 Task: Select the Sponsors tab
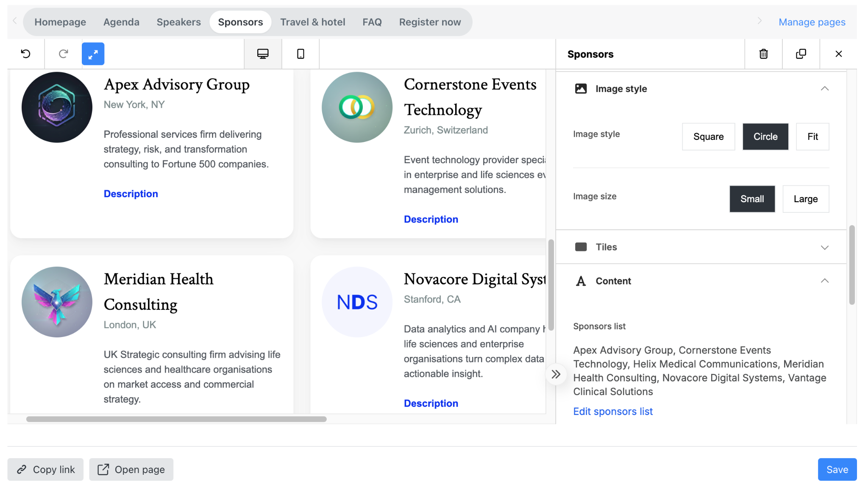coord(240,22)
